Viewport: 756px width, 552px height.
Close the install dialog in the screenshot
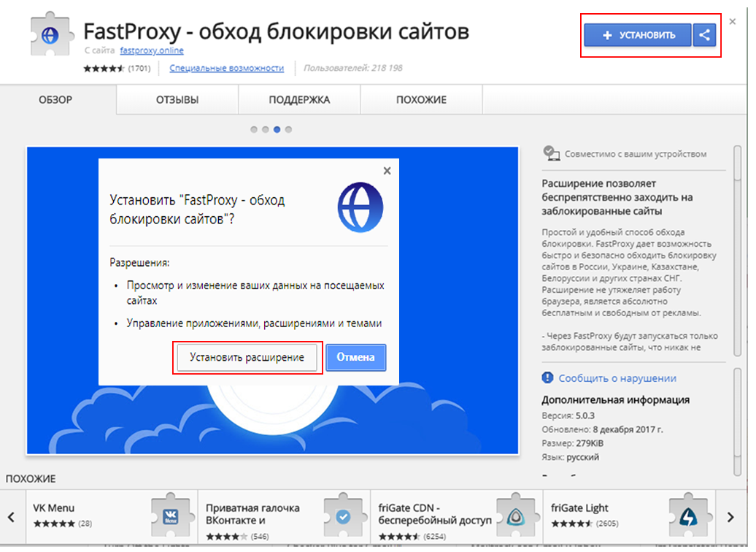(x=387, y=171)
